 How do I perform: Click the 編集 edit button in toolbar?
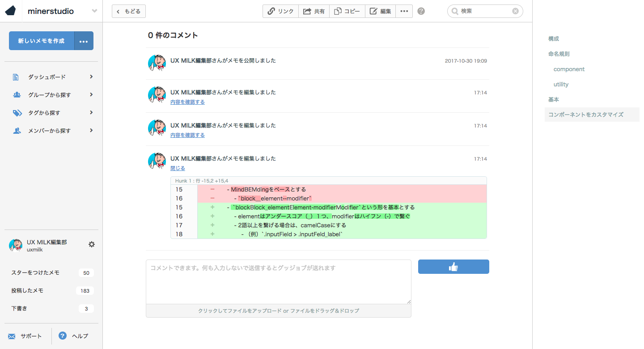380,11
